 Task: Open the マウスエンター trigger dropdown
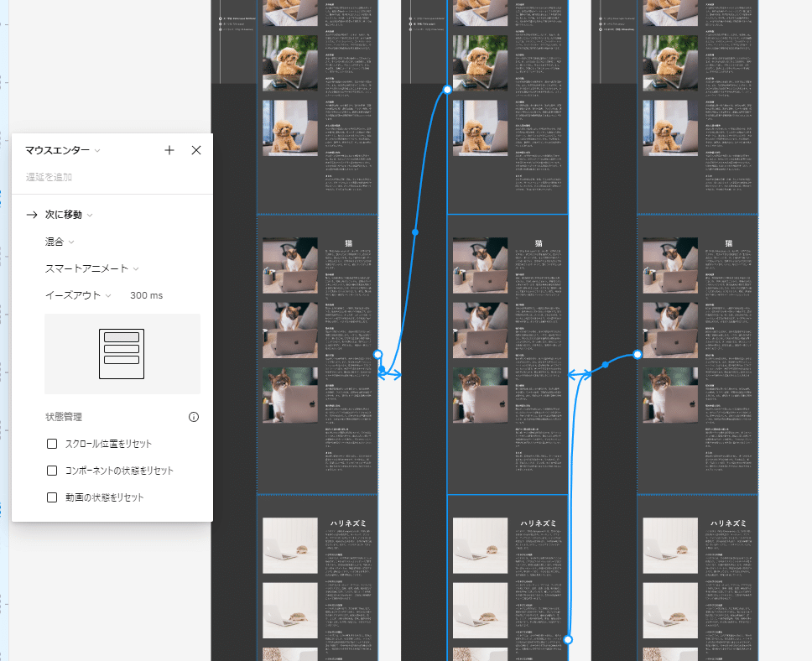pyautogui.click(x=63, y=150)
